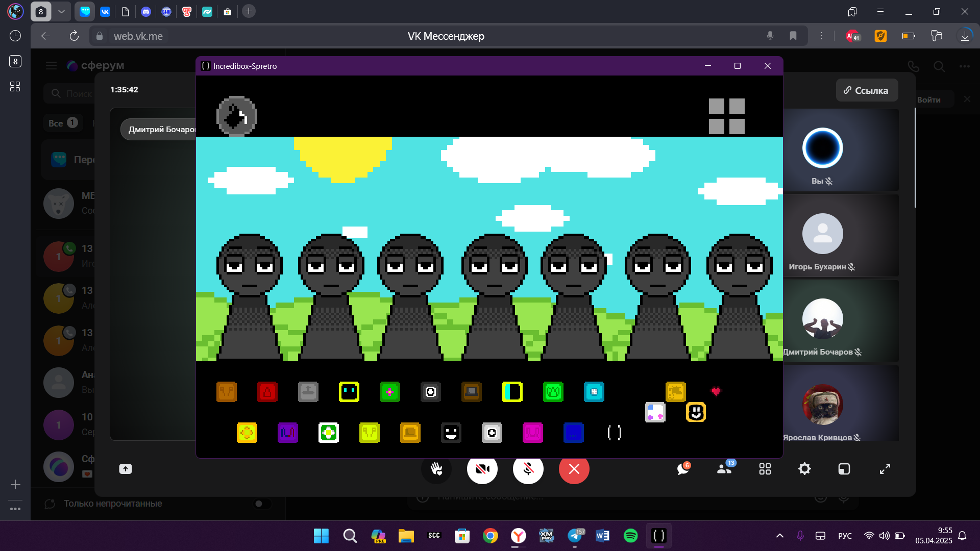Click the РУС language indicator
Viewport: 980px width, 551px height.
coord(845,536)
